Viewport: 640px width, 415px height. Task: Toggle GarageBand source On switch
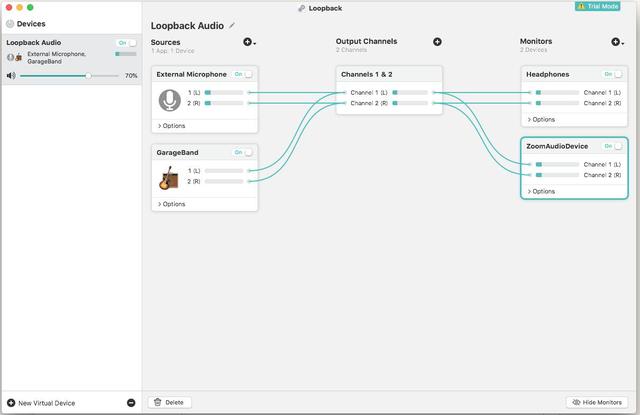(243, 152)
